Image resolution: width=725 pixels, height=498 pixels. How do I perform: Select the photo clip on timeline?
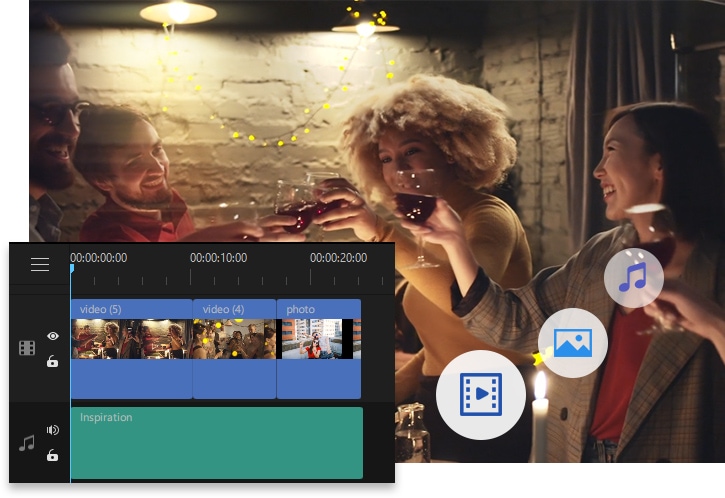318,348
